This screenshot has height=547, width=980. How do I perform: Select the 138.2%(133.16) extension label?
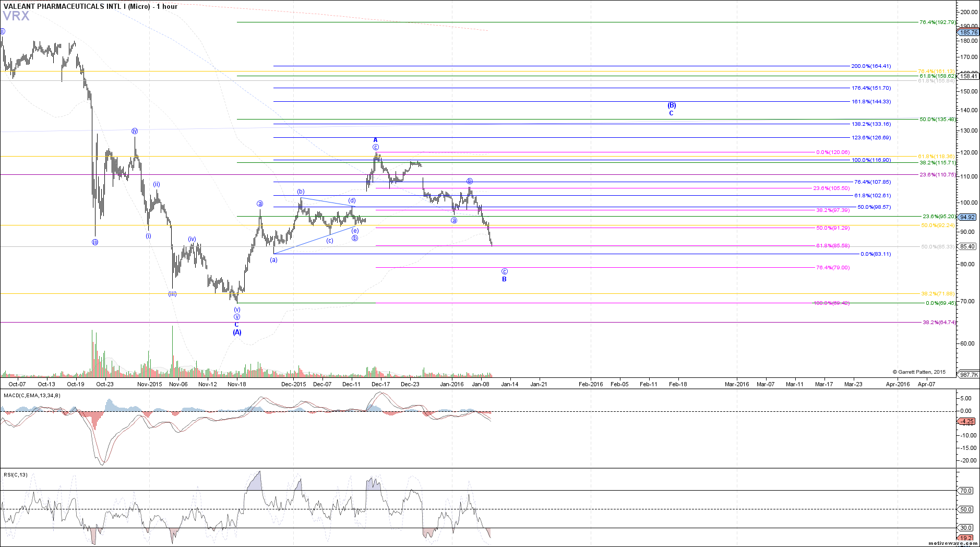(x=871, y=124)
